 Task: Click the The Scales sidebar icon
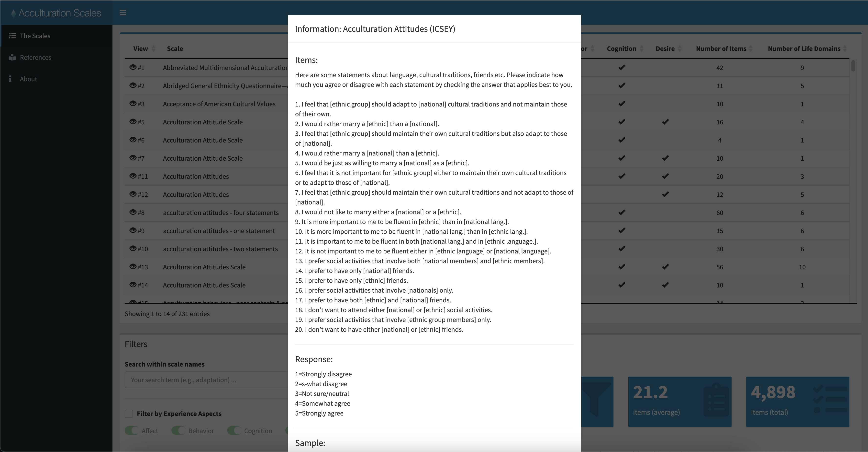coord(13,36)
